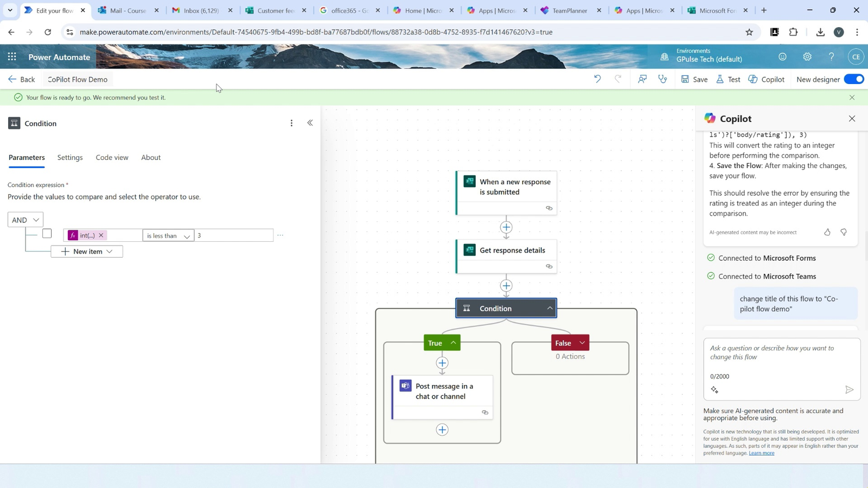
Task: Open the flow checker stethoscope icon
Action: (662, 79)
